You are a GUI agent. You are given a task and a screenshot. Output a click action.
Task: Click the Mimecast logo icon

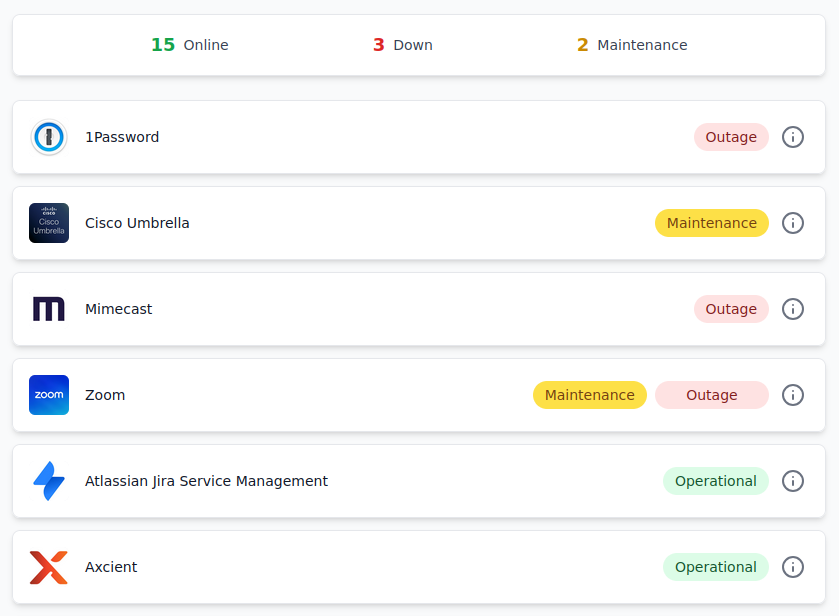[x=48, y=309]
